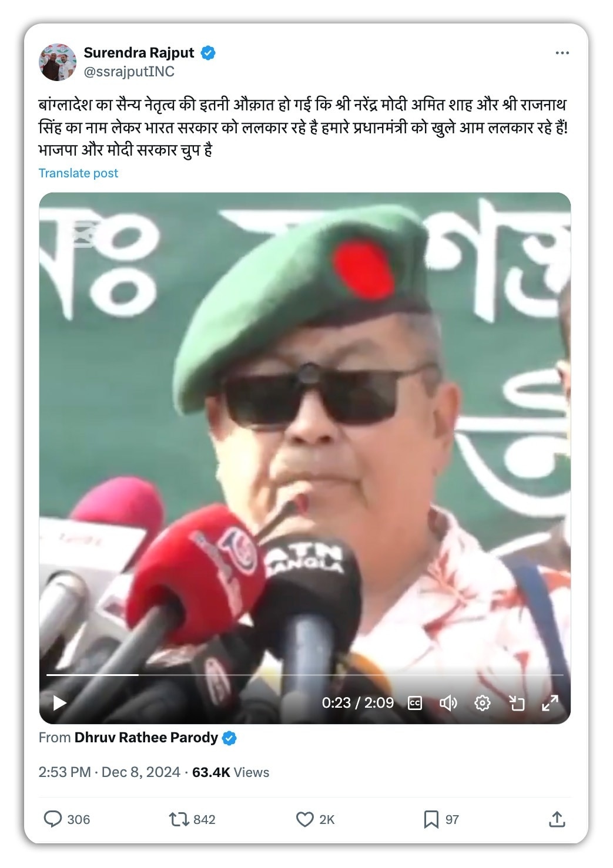Play the video

[x=60, y=702]
